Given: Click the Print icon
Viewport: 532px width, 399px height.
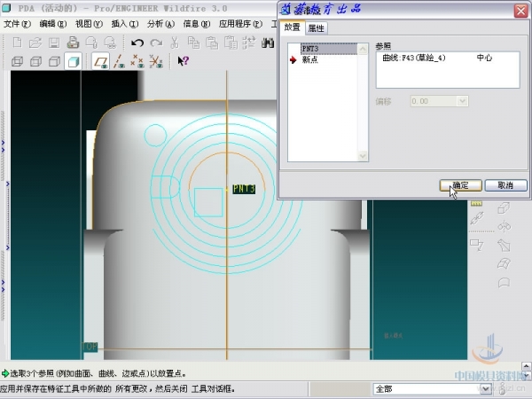Looking at the screenshot, I should click(73, 43).
